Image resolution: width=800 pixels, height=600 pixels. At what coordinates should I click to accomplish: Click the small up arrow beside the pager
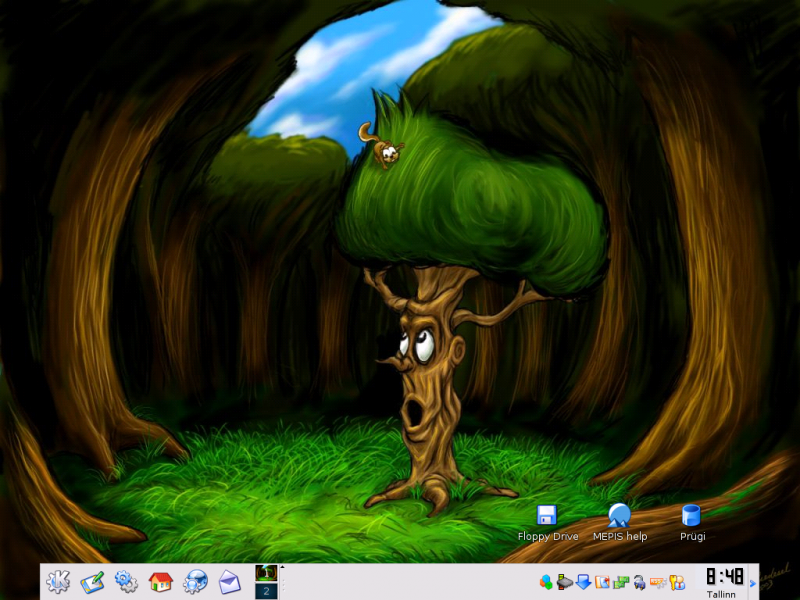coord(282,567)
